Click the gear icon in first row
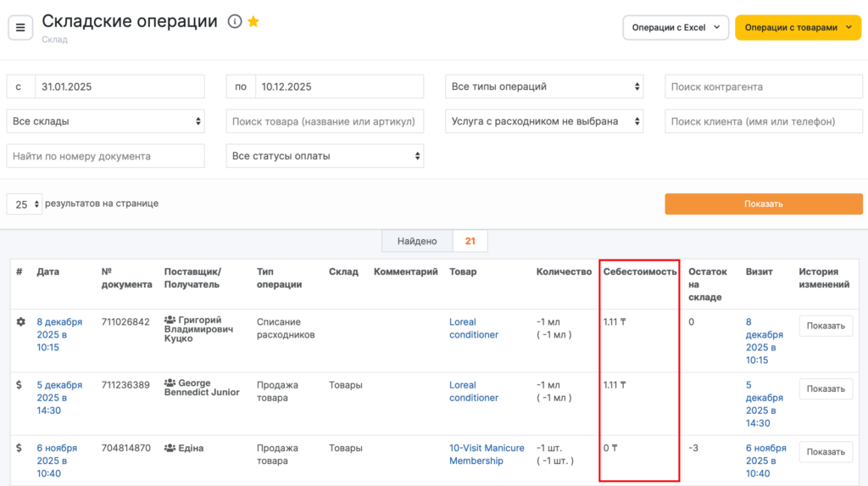Screen dimensions: 868x486 click(20, 322)
